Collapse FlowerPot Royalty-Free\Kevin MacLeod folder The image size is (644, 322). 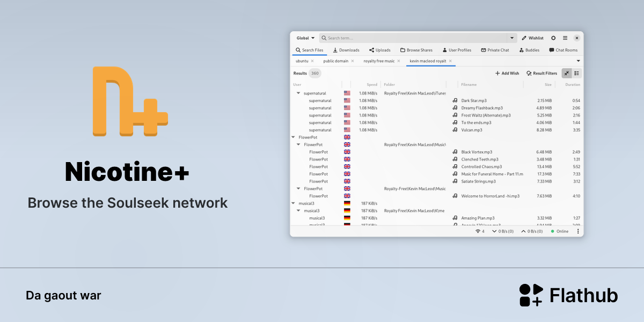tap(298, 189)
